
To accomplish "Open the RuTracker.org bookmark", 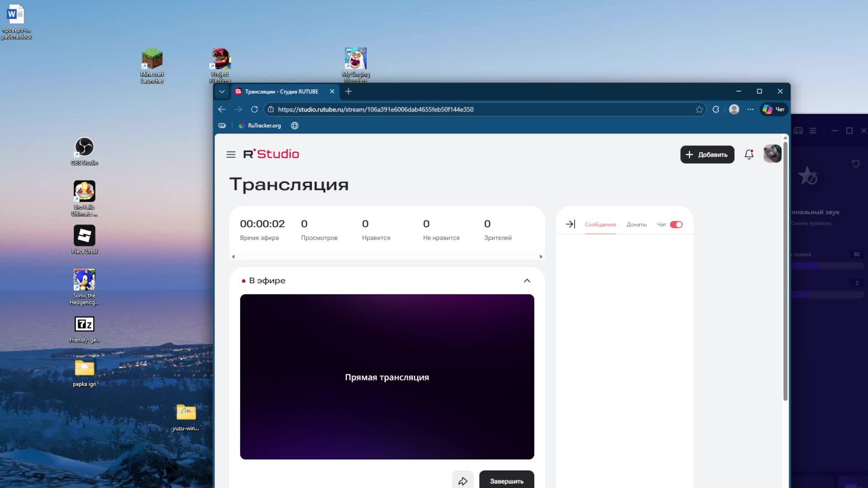I will (260, 126).
